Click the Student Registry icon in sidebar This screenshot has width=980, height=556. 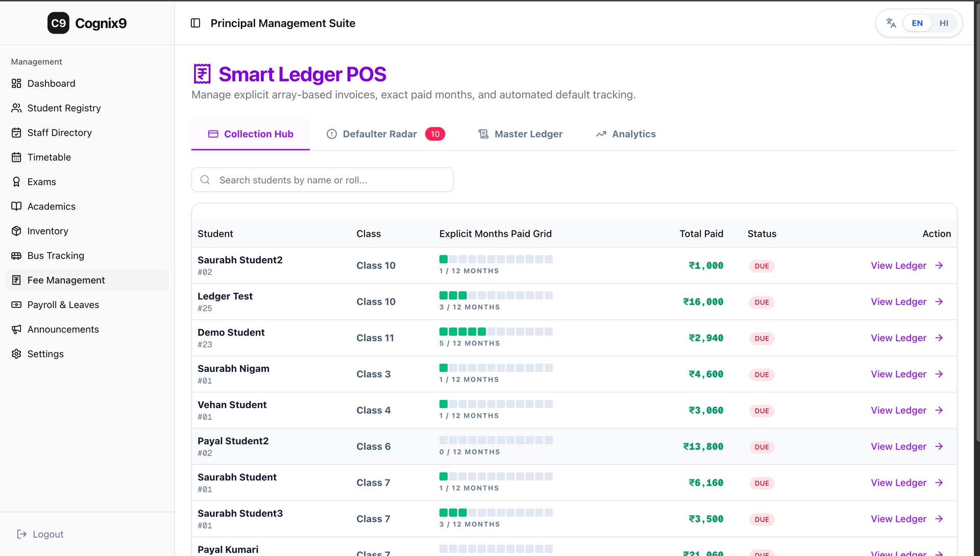(16, 108)
